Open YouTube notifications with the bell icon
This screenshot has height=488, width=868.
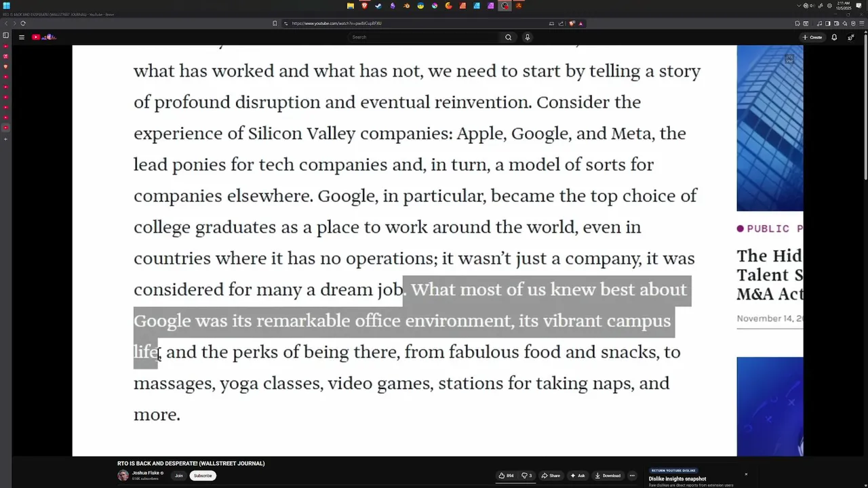(x=834, y=37)
